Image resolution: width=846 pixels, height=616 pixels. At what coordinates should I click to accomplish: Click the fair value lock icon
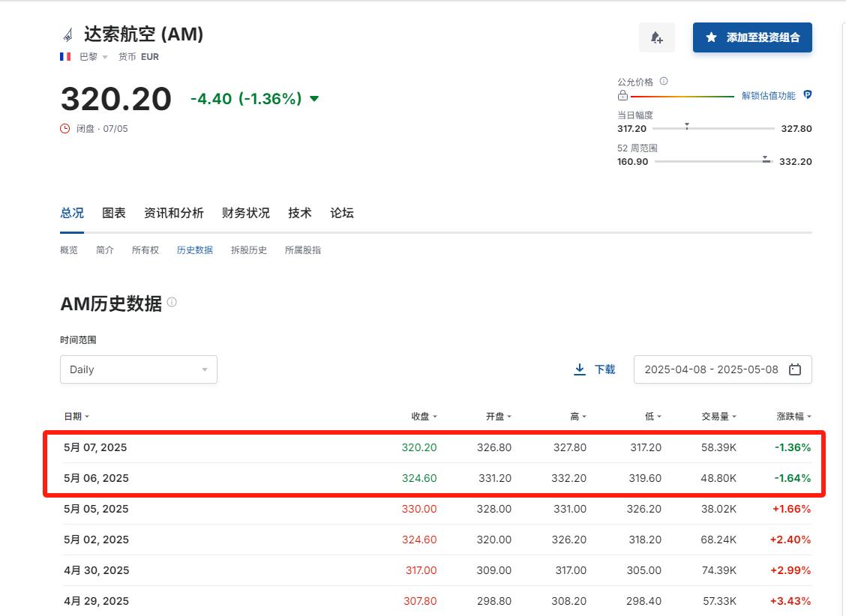coord(622,95)
